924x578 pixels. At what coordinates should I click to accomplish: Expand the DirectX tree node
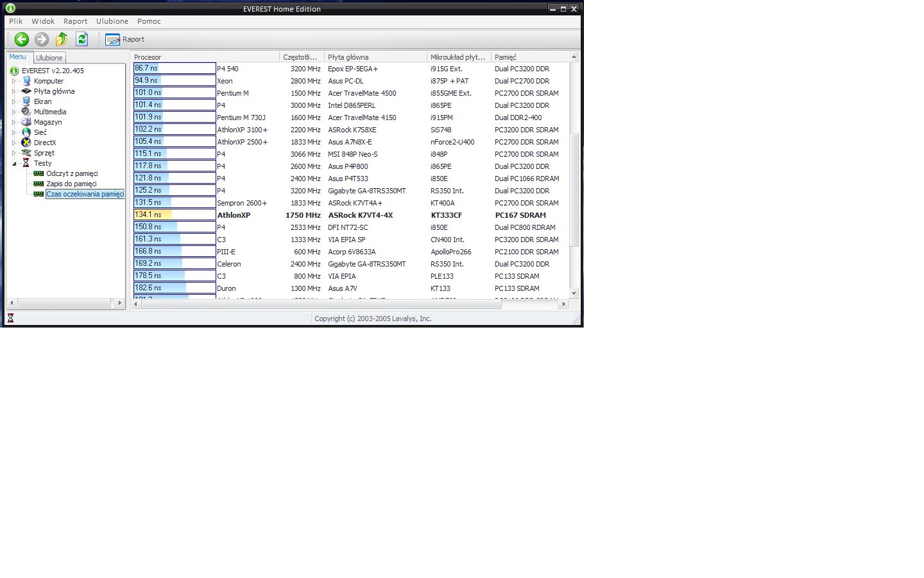pos(13,143)
